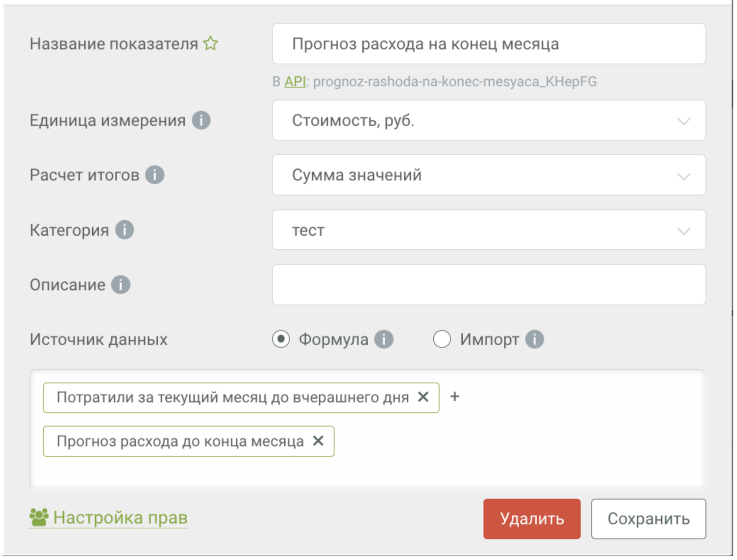Click info icon beside Расчет итогов
This screenshot has width=737, height=560.
click(154, 175)
